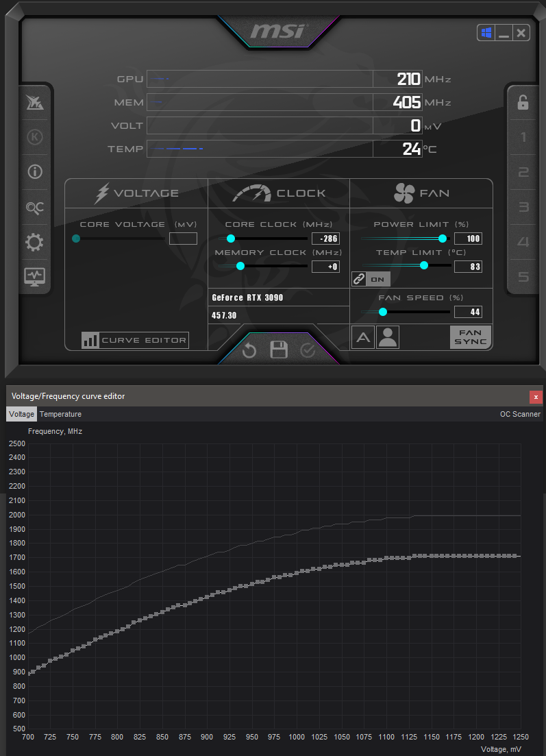Click the last curve point at 1250 mV

click(x=515, y=556)
